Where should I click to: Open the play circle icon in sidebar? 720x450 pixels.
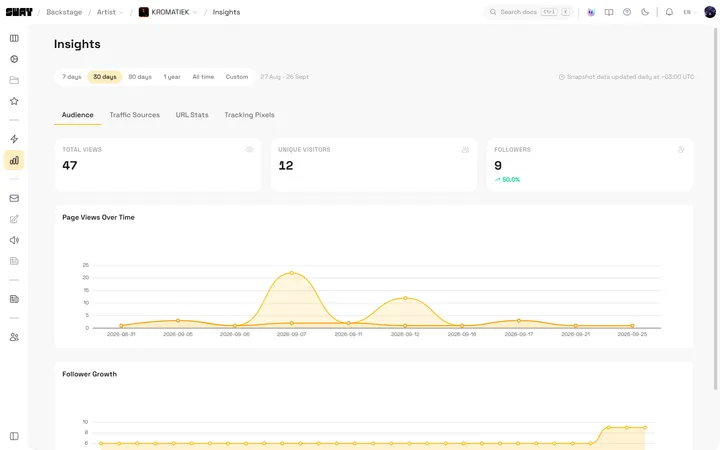[14, 59]
